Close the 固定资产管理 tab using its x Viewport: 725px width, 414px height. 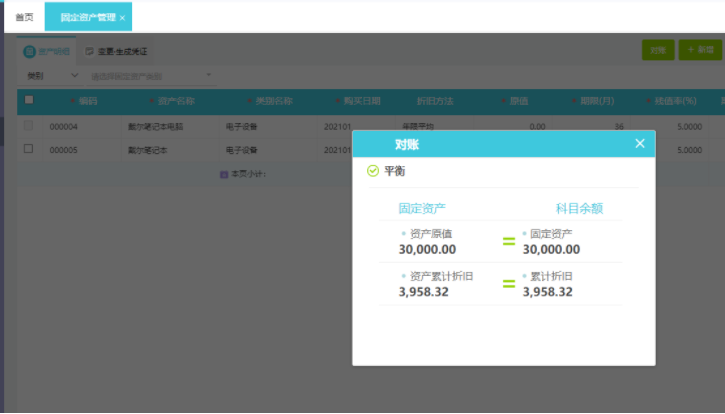[x=122, y=18]
